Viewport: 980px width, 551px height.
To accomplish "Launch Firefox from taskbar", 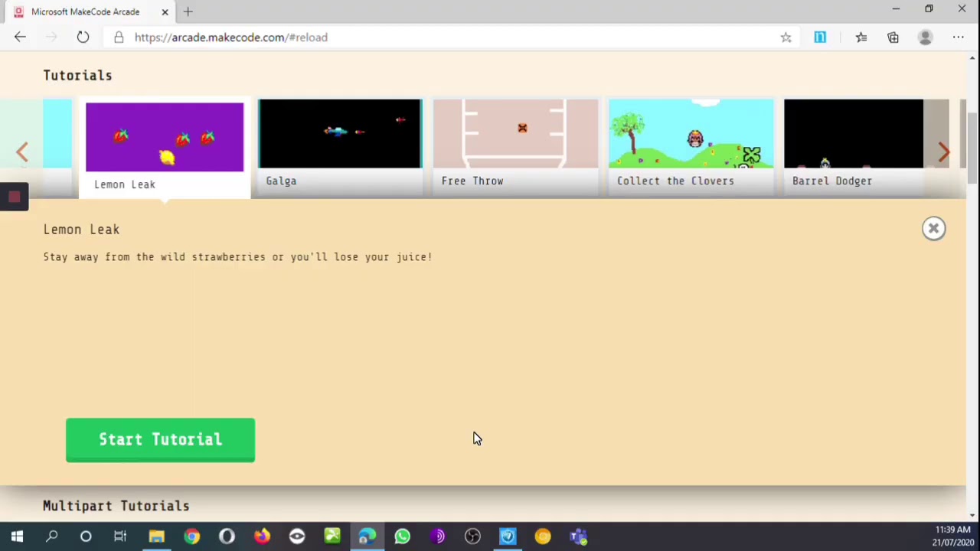I will click(262, 536).
